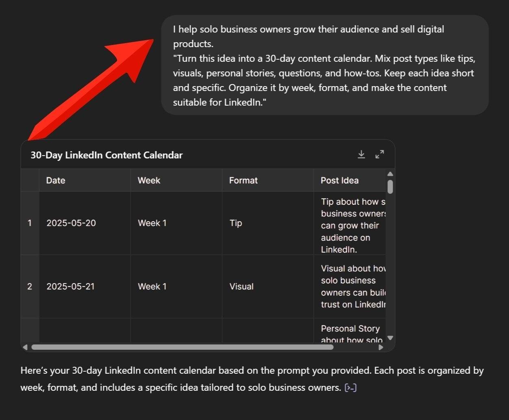Select the Post Idea column header
Image resolution: width=509 pixels, height=420 pixels.
pyautogui.click(x=350, y=180)
